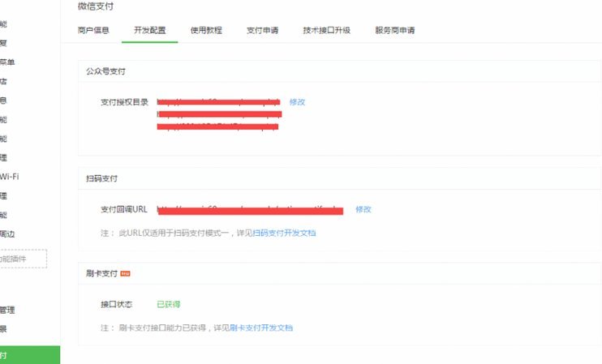Click 修改 next to 支付授权目录
Viewport: 602px width, 364px height.
297,102
